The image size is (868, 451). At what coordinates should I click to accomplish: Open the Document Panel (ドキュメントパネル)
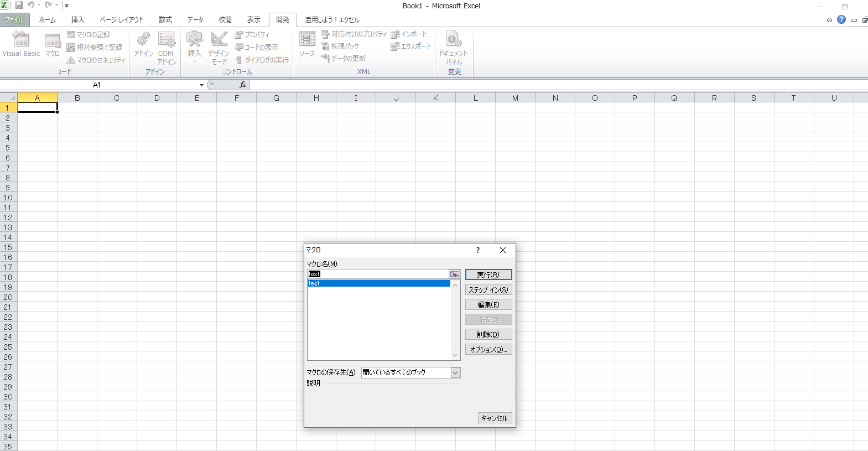click(x=454, y=48)
